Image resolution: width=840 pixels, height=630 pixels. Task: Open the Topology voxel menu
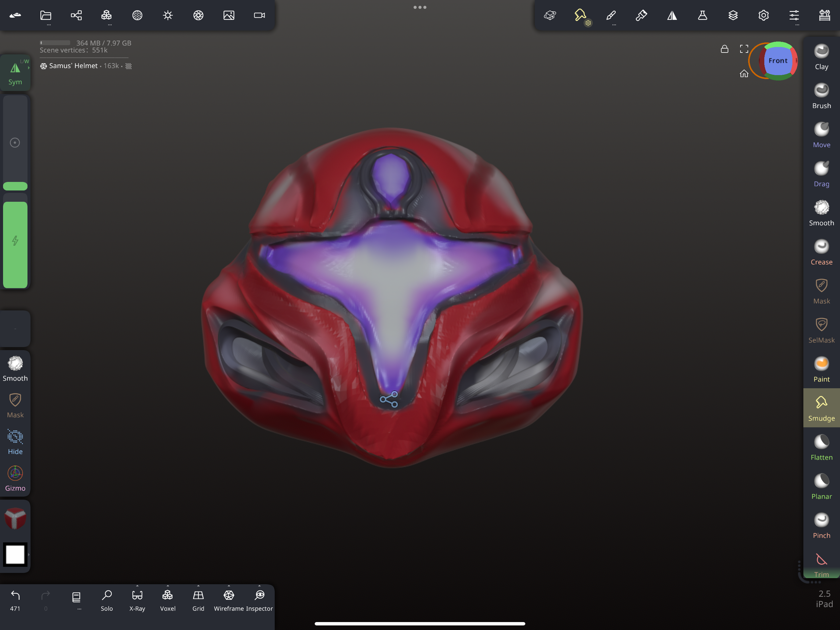coord(107,15)
